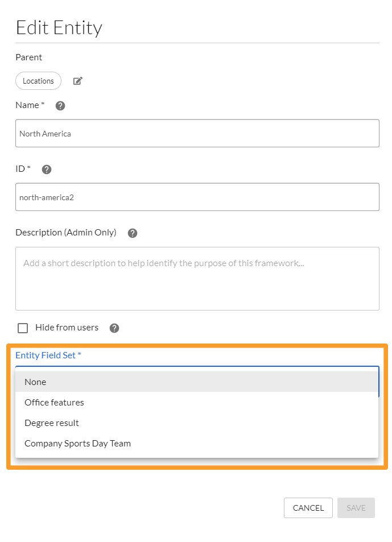Click the edit pencil beside the Locations chip
The height and width of the screenshot is (542, 392).
tap(77, 81)
